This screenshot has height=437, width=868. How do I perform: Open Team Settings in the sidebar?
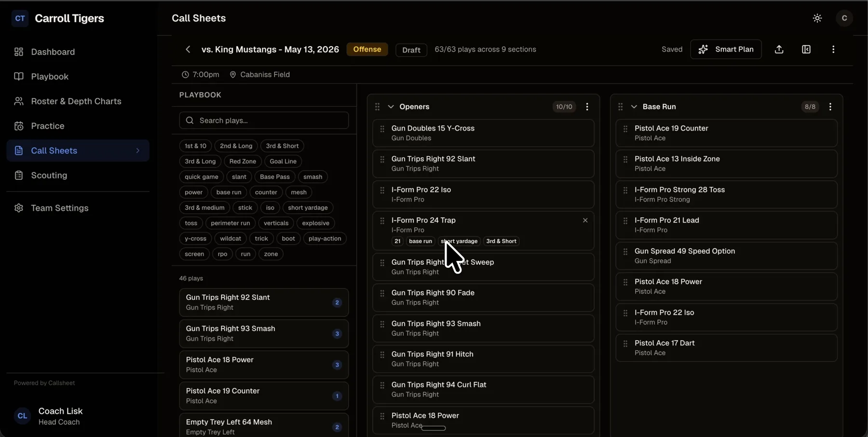pyautogui.click(x=78, y=208)
